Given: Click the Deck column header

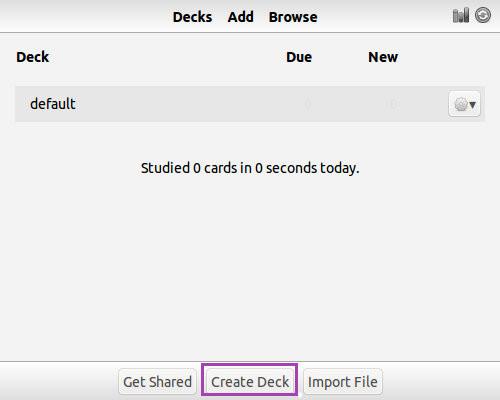Looking at the screenshot, I should 33,57.
